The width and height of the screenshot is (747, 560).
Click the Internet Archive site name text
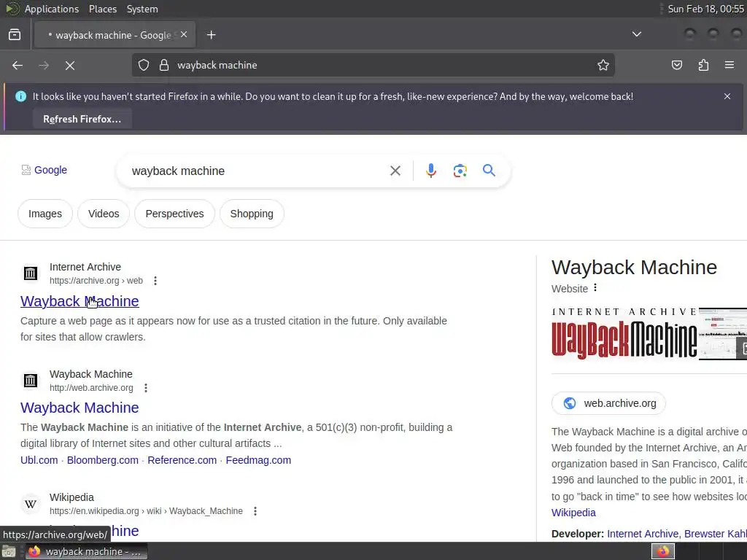(85, 267)
